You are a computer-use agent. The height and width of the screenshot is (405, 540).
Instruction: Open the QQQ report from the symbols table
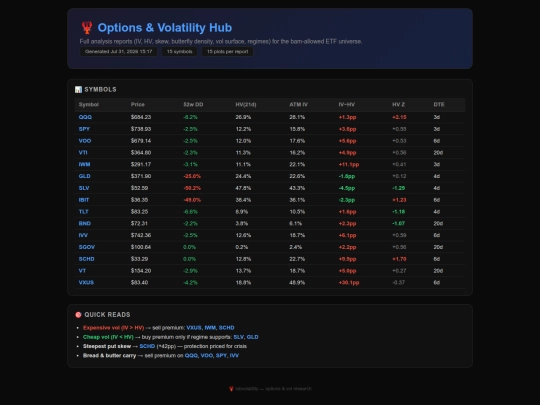point(85,117)
